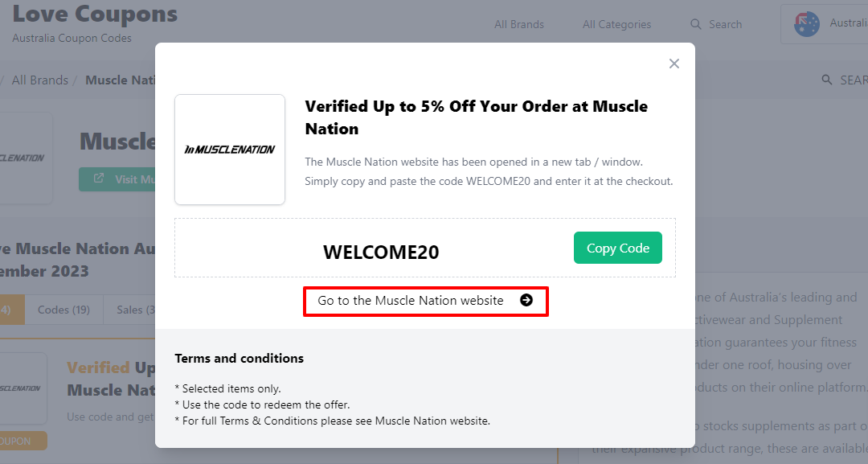This screenshot has width=868, height=464.
Task: Click the magnifier icon next to SEARCH
Action: (826, 80)
